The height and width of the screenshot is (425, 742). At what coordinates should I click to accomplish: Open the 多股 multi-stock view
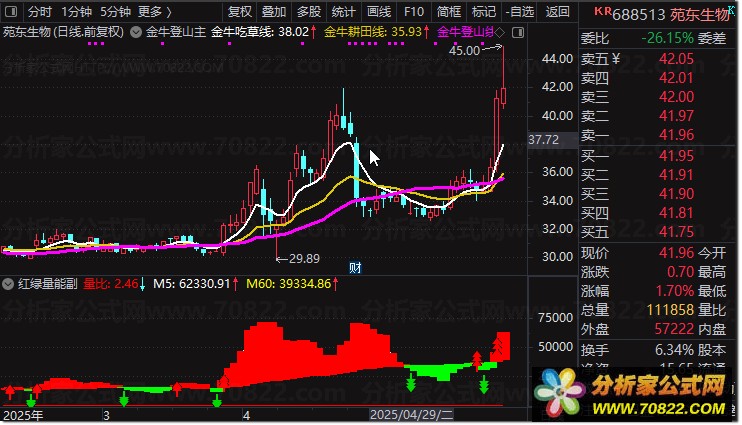(x=309, y=11)
